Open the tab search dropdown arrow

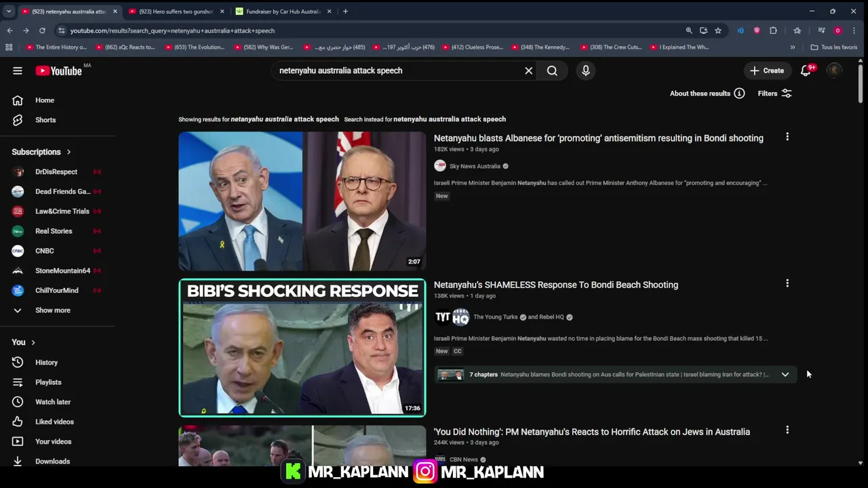point(8,12)
